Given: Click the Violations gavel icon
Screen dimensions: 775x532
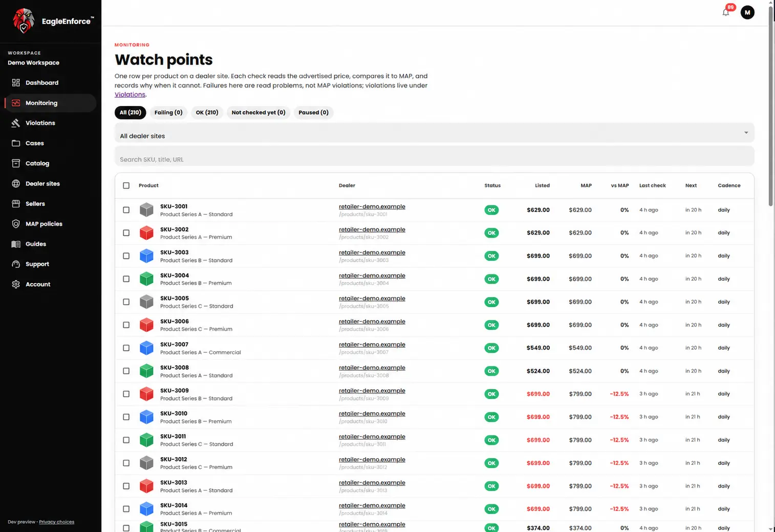Looking at the screenshot, I should (x=16, y=123).
